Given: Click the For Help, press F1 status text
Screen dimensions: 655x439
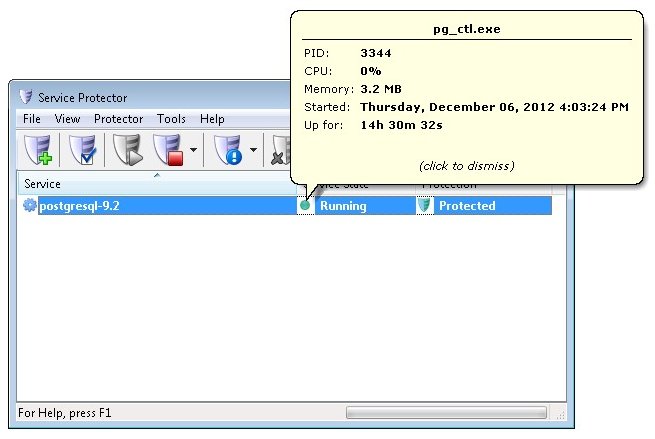Looking at the screenshot, I should coord(65,413).
